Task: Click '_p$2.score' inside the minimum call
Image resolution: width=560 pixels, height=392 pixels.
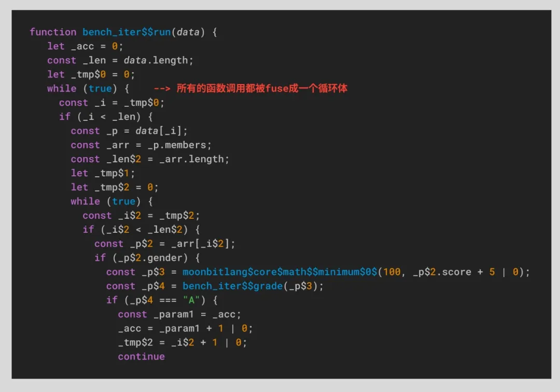Action: tap(442, 272)
